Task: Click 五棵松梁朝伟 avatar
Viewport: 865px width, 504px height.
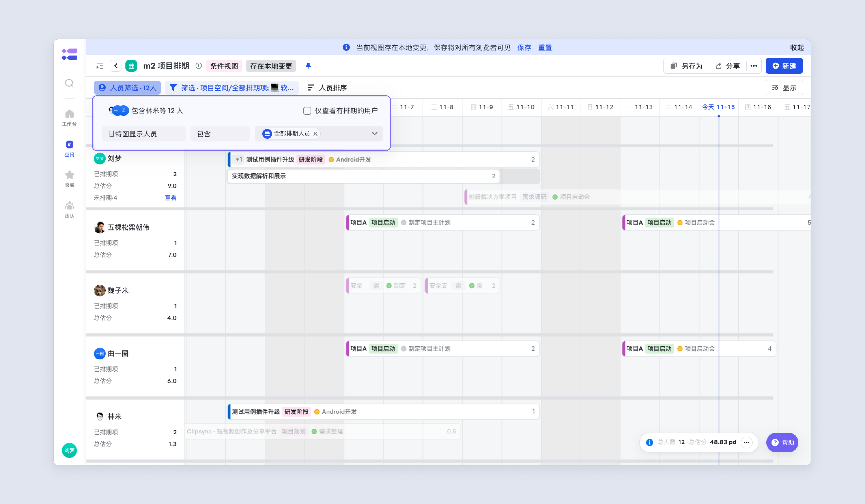Action: point(100,227)
